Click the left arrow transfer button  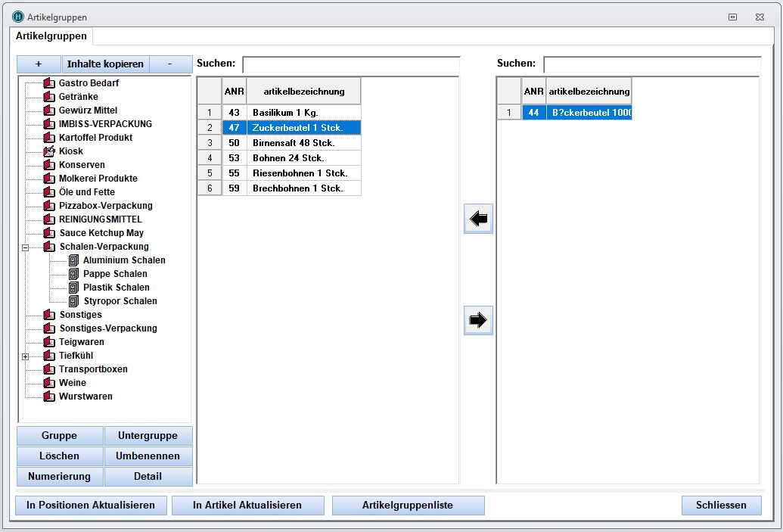pos(478,219)
